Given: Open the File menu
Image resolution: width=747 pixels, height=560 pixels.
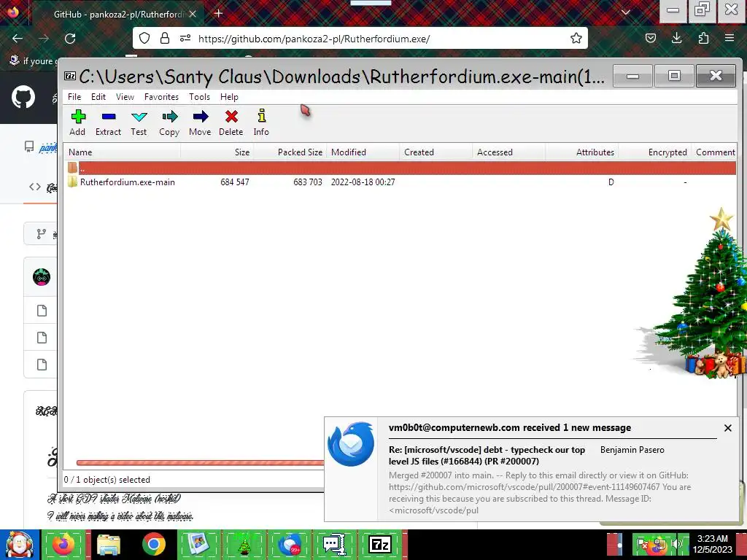Looking at the screenshot, I should tap(74, 97).
